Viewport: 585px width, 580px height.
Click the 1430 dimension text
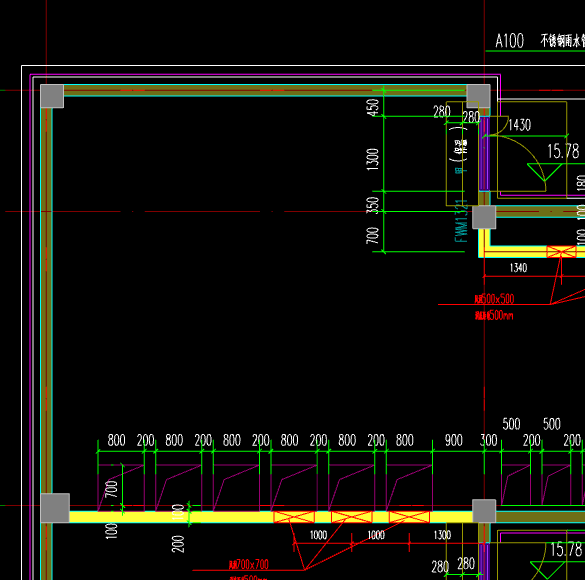[x=520, y=125]
